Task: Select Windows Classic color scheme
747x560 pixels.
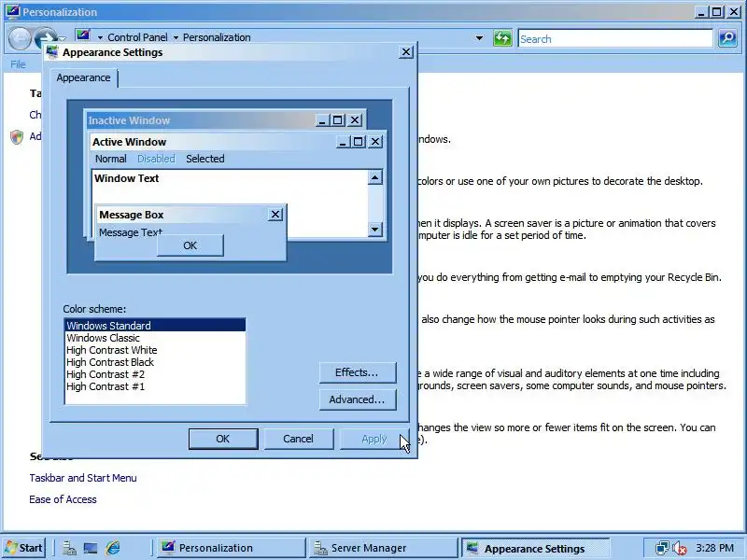Action: (155, 338)
